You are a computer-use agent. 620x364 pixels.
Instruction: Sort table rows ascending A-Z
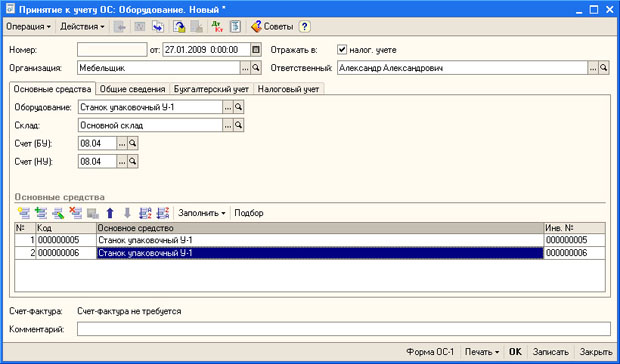click(x=145, y=213)
